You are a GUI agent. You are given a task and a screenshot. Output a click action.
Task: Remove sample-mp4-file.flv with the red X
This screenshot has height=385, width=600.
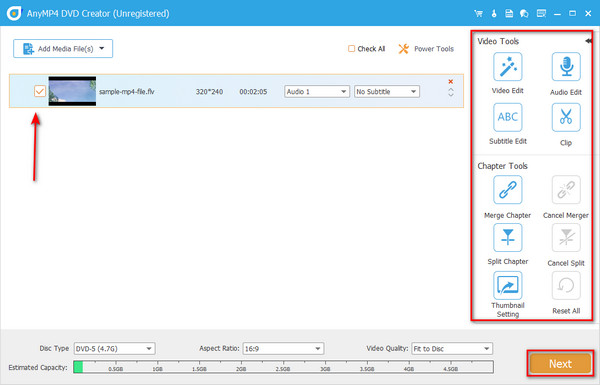pos(451,82)
